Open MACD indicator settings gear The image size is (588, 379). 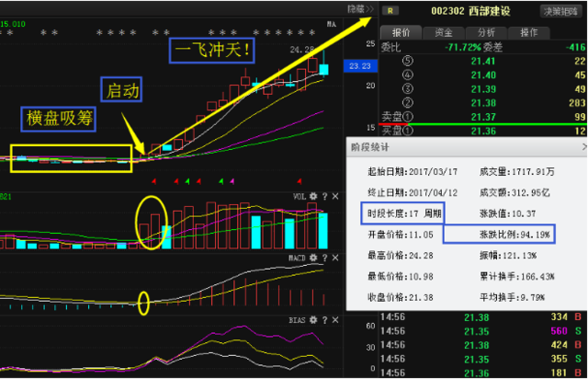pos(313,258)
